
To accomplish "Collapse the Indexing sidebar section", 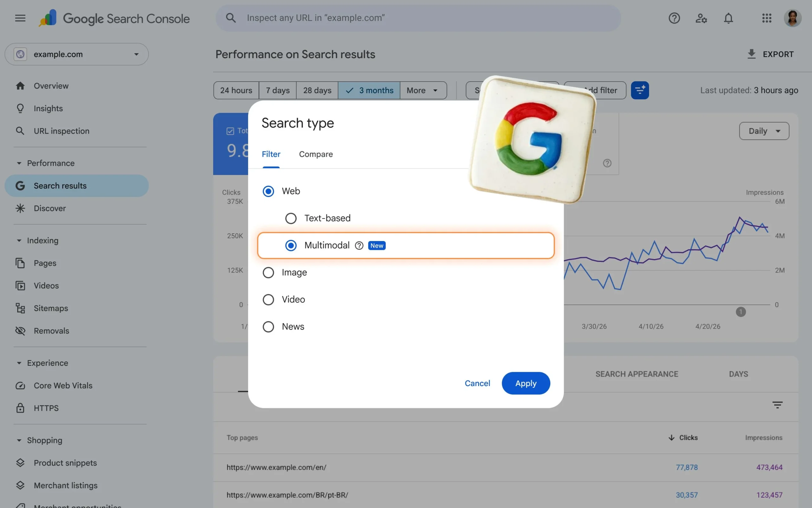I will [x=19, y=241].
